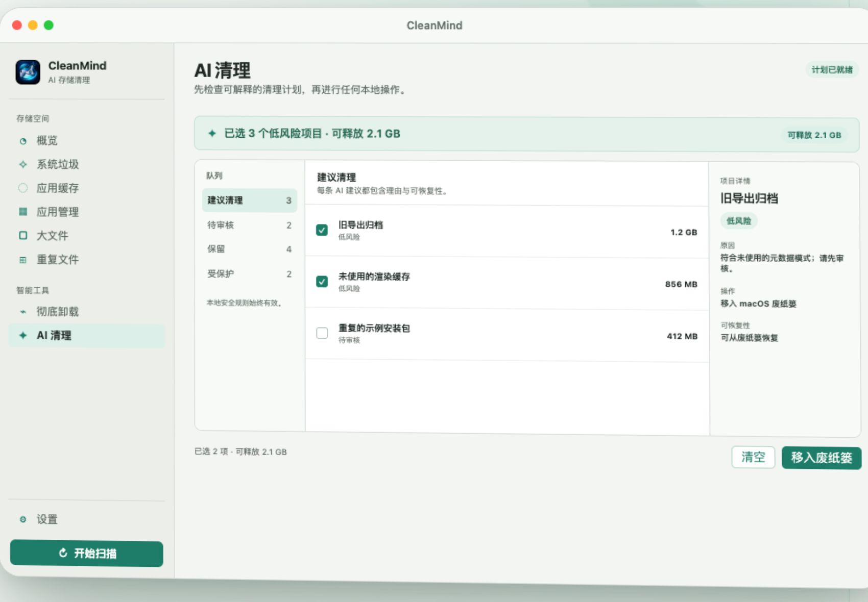
Task: Click the sparkle icon in the summary banner
Action: (212, 133)
